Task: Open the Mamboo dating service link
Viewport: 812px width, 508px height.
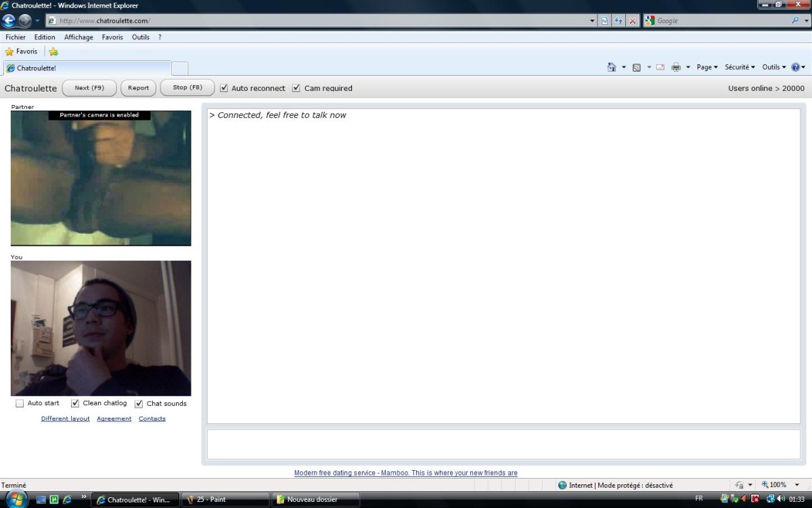Action: pyautogui.click(x=406, y=473)
